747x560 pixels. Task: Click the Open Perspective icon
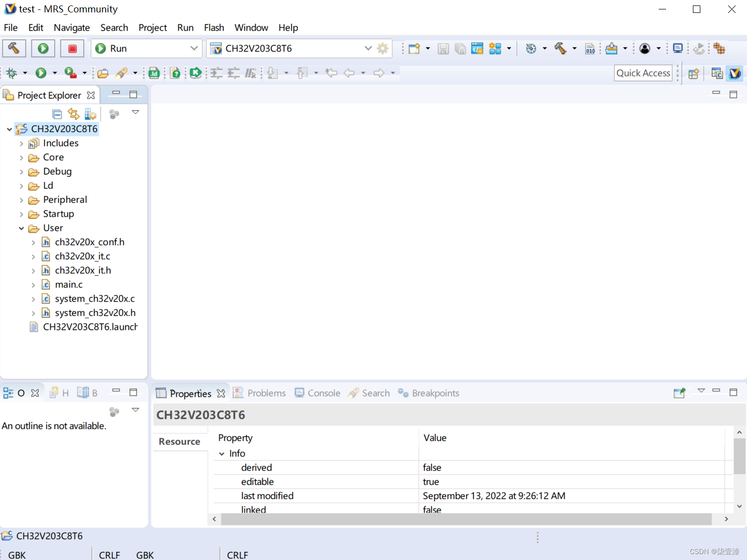point(693,73)
